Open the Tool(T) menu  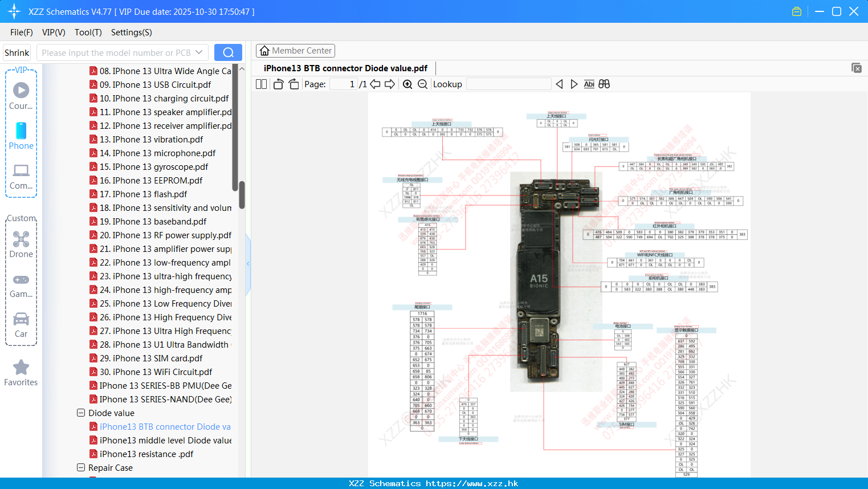tap(88, 32)
